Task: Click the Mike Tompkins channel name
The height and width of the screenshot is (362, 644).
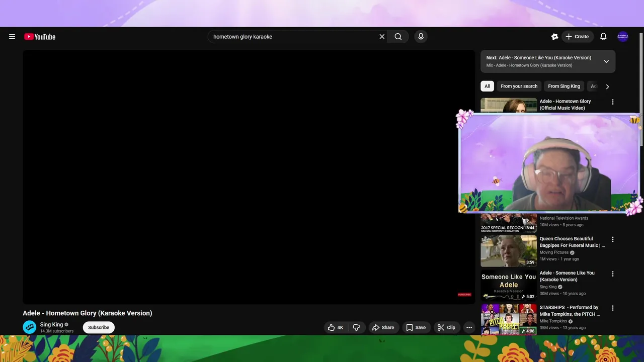Action: pyautogui.click(x=553, y=321)
